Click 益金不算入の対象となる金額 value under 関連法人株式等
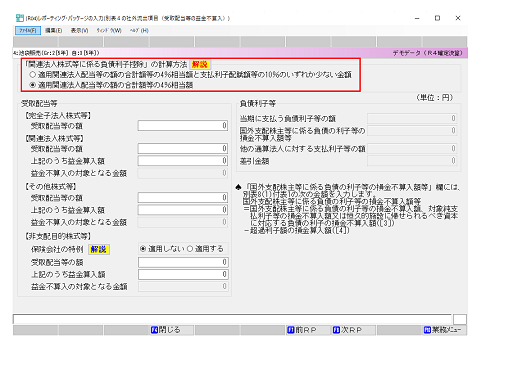 point(183,173)
